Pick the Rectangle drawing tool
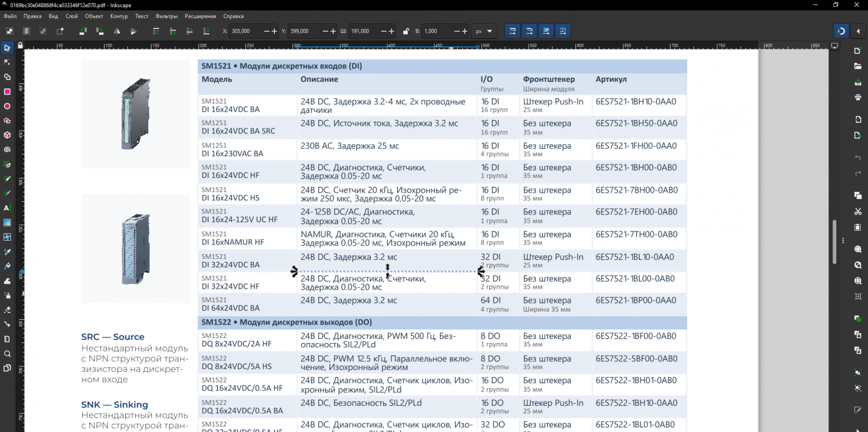868x432 pixels. pos(7,91)
